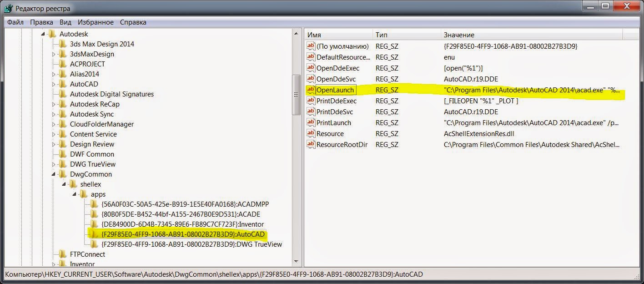Viewport: 644px width, 284px height.
Task: Click tree pane vertical scrollbar down arrow
Action: [296, 261]
